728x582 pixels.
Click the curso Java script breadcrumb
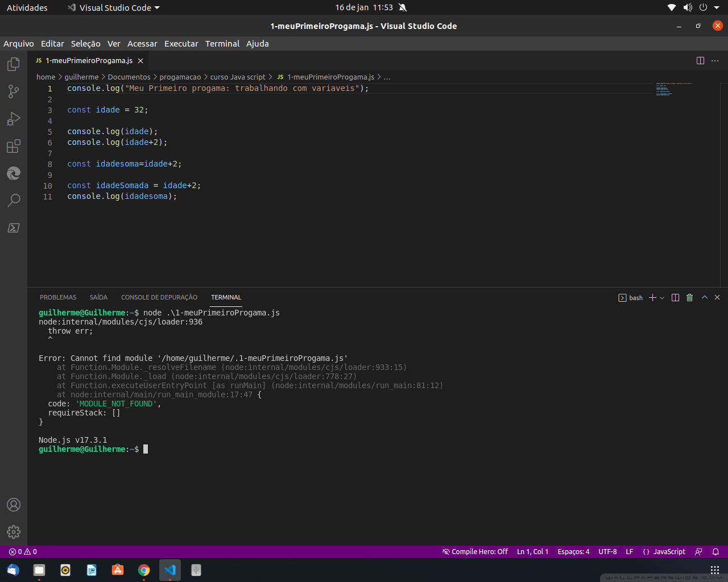pos(238,77)
